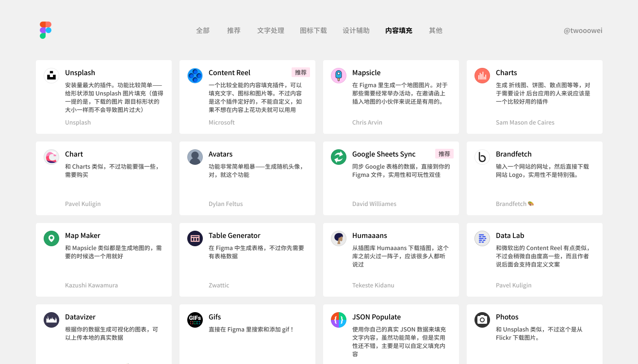Image resolution: width=638 pixels, height=364 pixels.
Task: Click the Photos camera icon
Action: click(482, 320)
